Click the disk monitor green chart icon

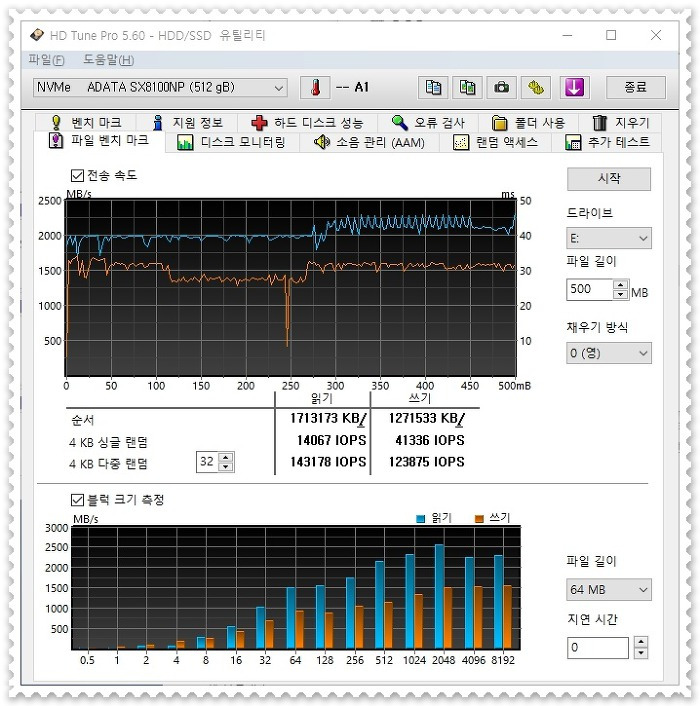(x=185, y=143)
